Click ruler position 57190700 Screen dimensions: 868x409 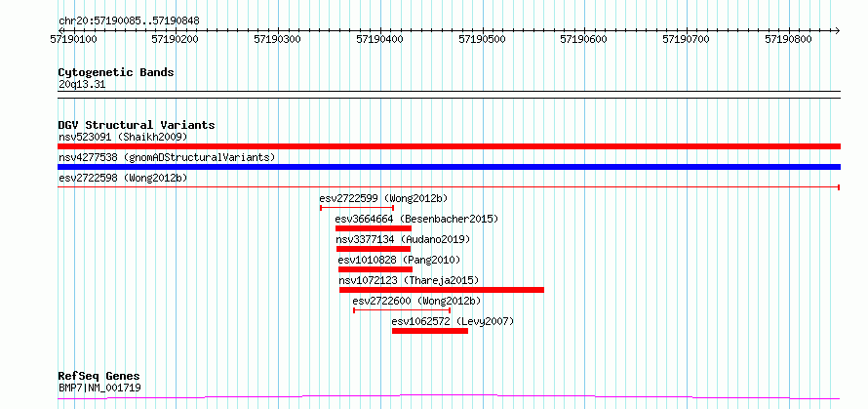687,39
